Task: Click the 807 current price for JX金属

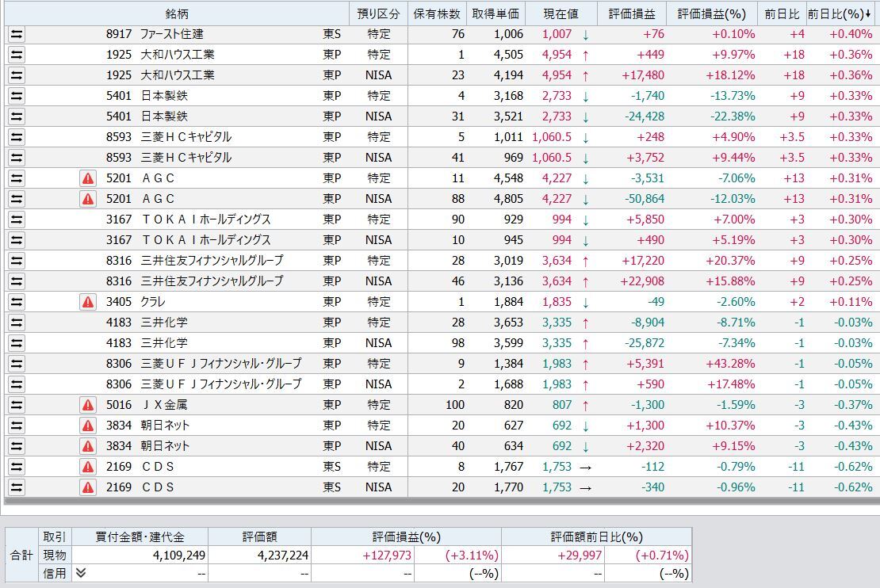Action: tap(562, 405)
